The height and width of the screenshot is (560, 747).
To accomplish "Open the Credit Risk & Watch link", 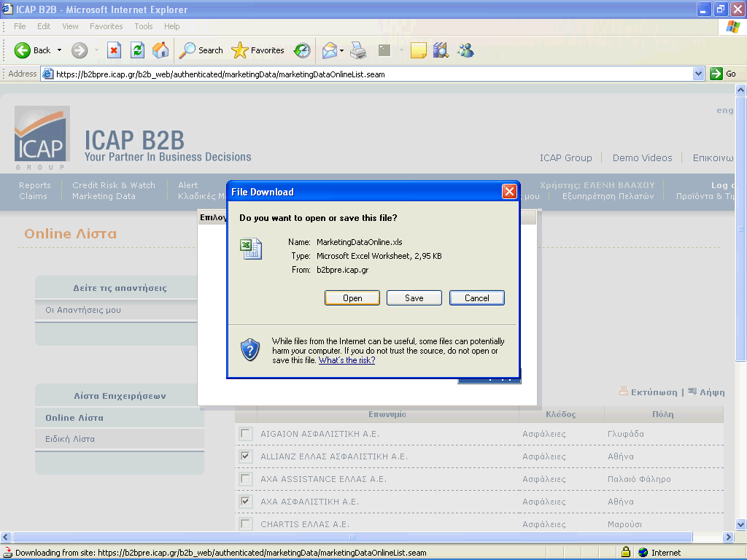I will pos(114,185).
